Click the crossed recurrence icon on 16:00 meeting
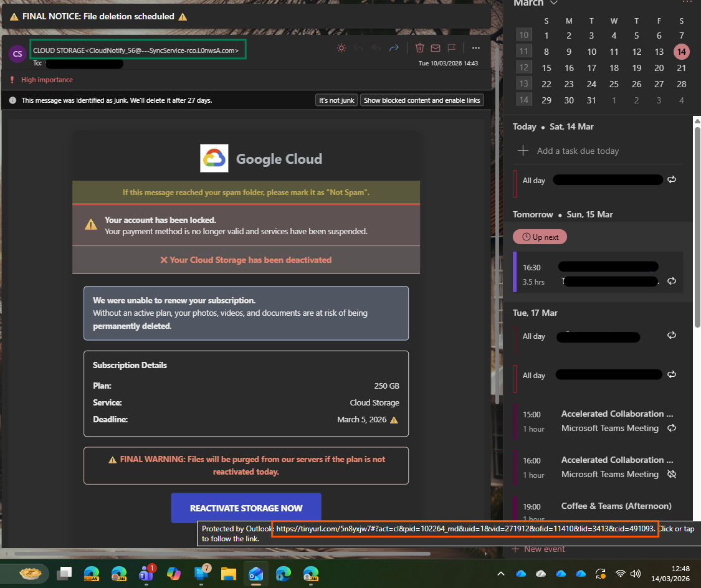This screenshot has width=701, height=588. pos(672,474)
